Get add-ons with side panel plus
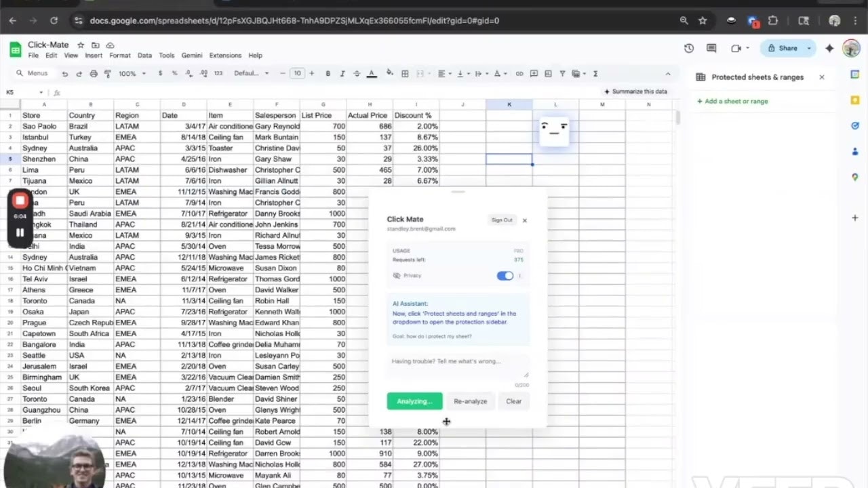The height and width of the screenshot is (488, 868). coord(855,218)
